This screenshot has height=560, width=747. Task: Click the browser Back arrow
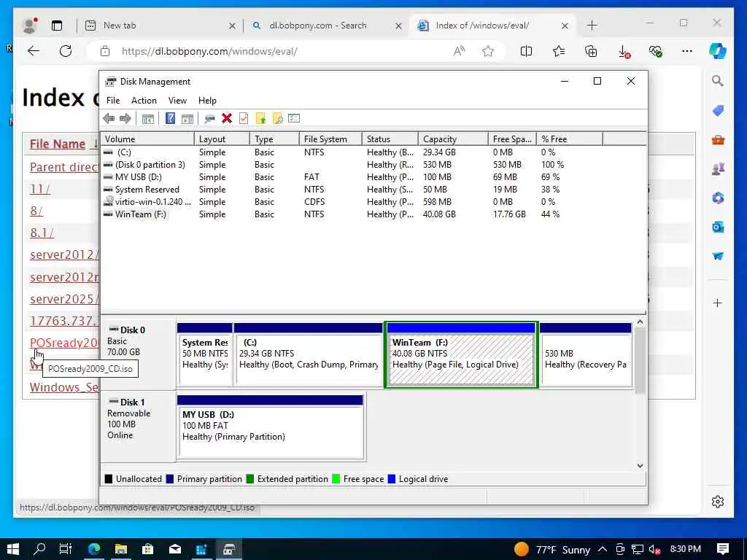pyautogui.click(x=34, y=52)
